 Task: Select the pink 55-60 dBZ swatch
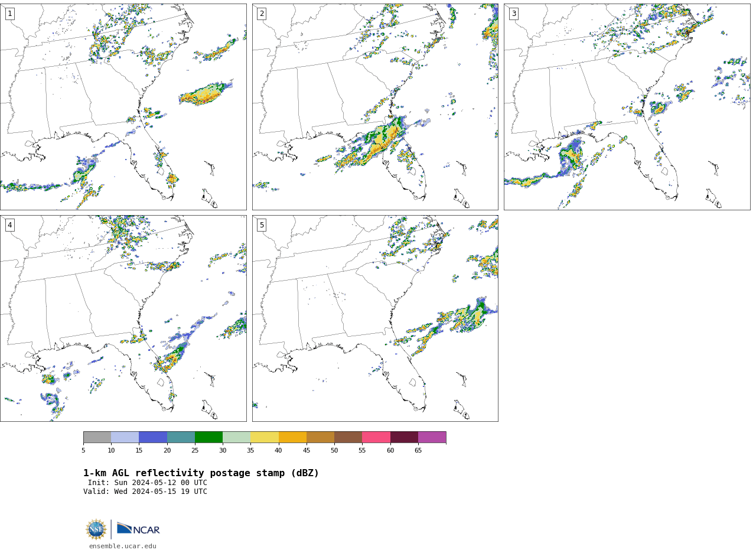click(376, 437)
